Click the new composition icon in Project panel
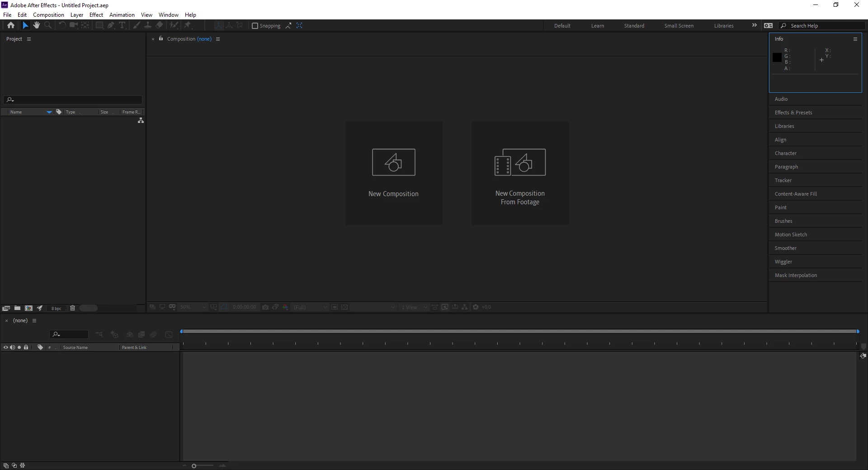 28,308
